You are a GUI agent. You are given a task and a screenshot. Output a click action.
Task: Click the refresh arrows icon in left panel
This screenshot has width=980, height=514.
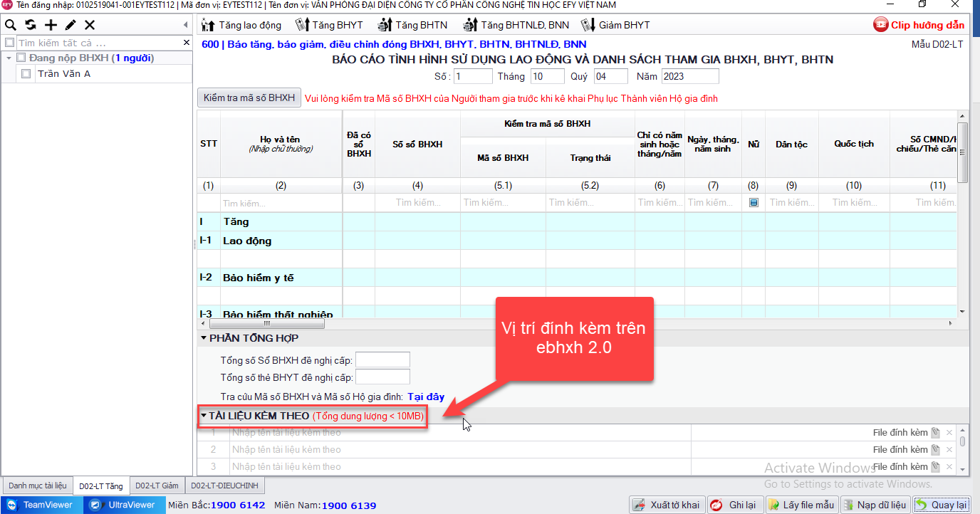pos(31,25)
